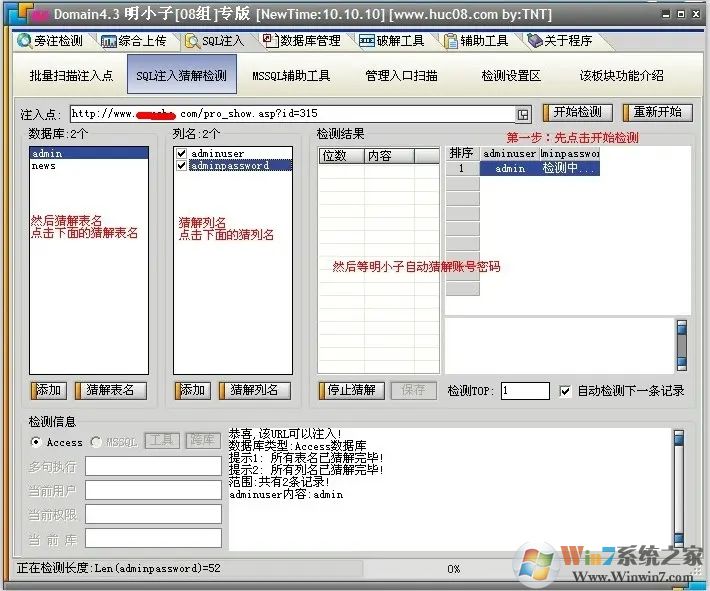This screenshot has height=591, width=710.
Task: Open the injection URL list button
Action: coord(523,114)
